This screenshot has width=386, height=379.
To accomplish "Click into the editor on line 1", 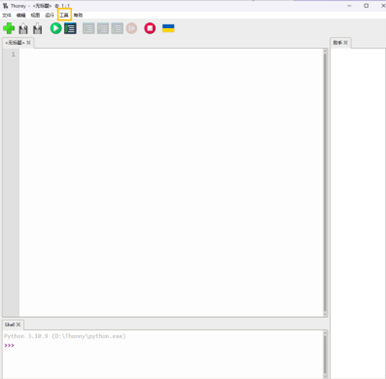I will coord(171,54).
